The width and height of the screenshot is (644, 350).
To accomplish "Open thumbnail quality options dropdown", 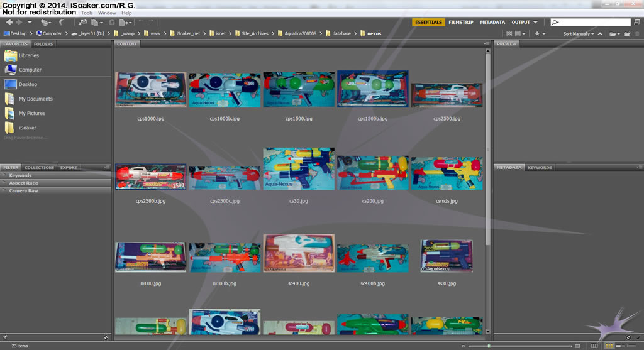I will click(x=519, y=34).
